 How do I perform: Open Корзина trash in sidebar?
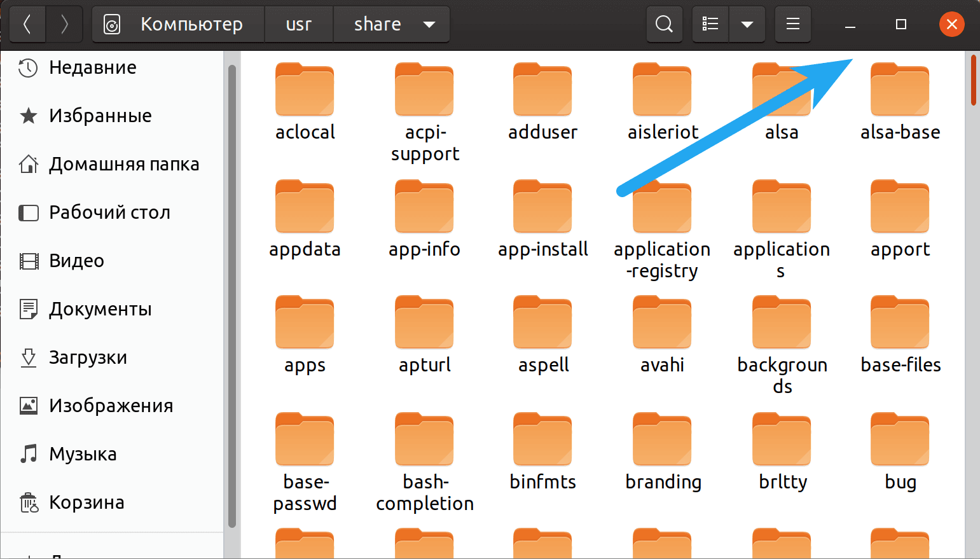click(112, 502)
